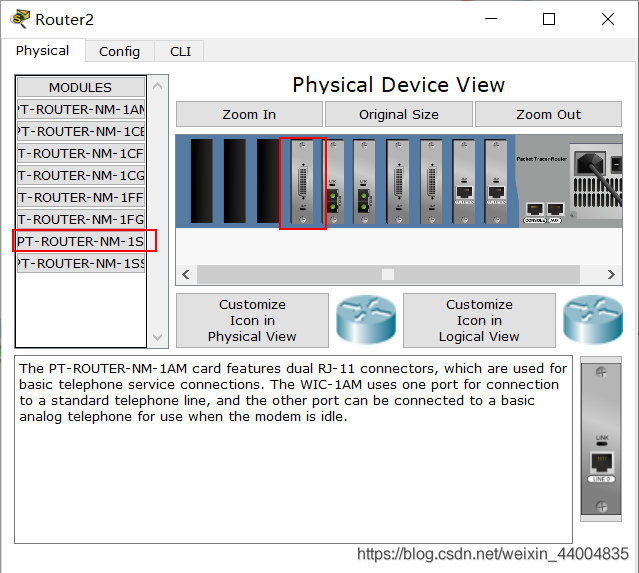Select the PT-ROUTER-NM-1S serial module

(81, 241)
